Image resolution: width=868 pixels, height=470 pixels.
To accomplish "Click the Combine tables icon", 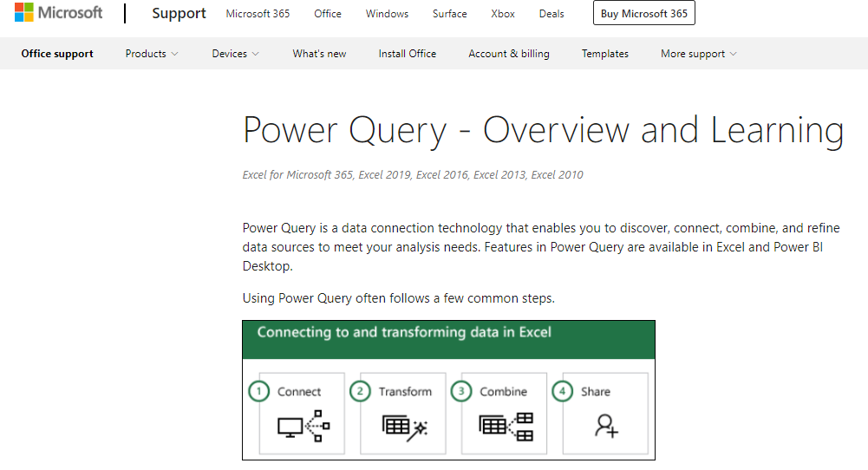I will (x=506, y=427).
